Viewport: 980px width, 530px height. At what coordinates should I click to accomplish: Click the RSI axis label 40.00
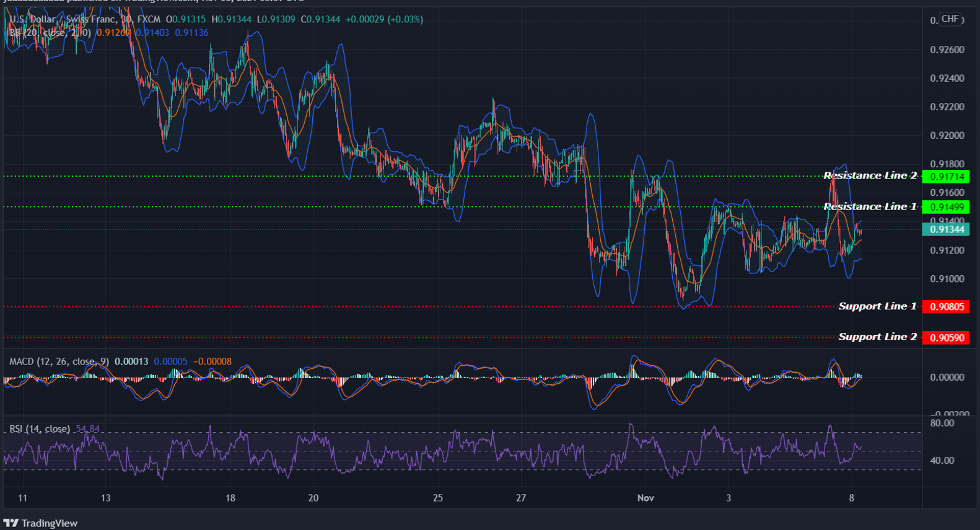942,460
